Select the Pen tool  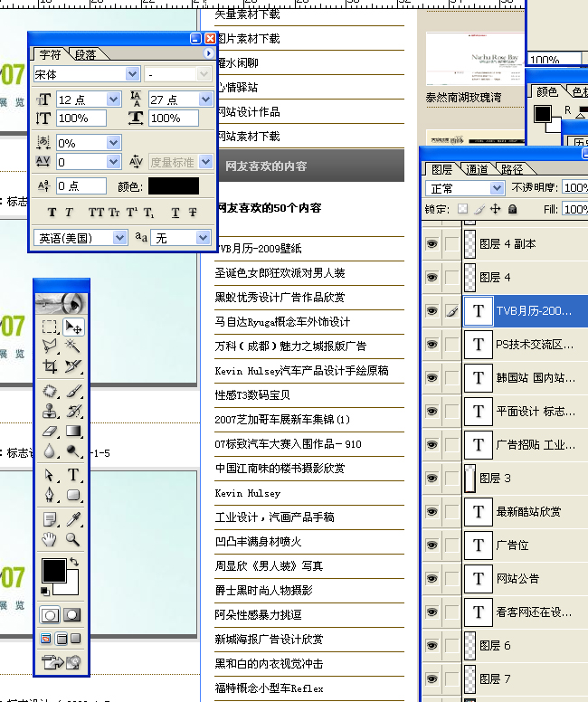pyautogui.click(x=50, y=495)
